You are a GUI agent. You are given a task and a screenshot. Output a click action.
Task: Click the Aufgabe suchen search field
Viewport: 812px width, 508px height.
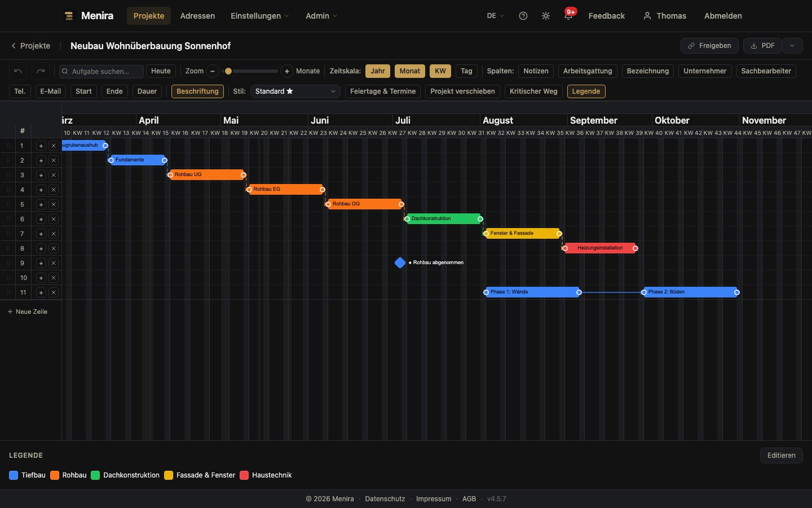click(x=101, y=71)
